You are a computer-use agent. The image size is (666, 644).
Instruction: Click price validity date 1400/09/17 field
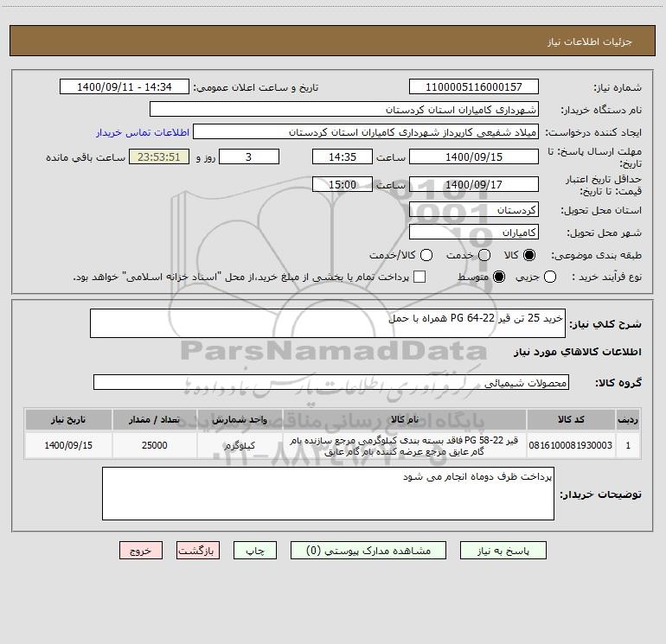tap(474, 184)
